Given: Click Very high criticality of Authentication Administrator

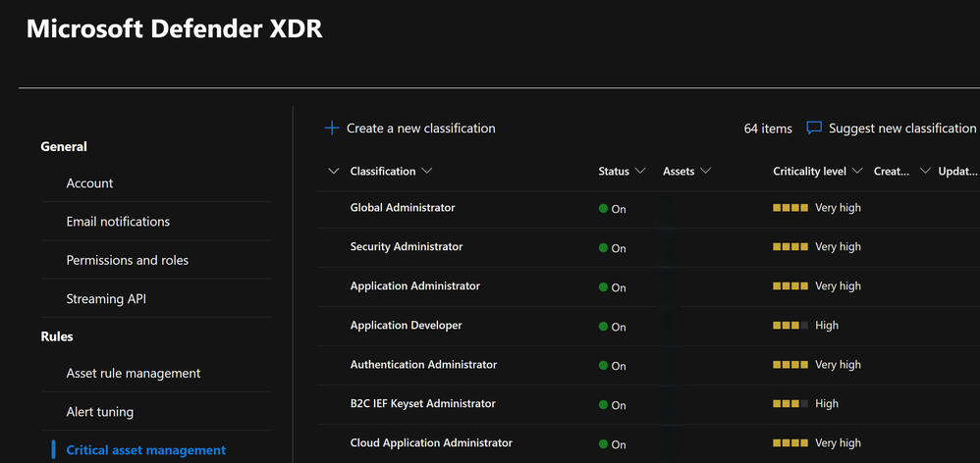Looking at the screenshot, I should coord(817,364).
